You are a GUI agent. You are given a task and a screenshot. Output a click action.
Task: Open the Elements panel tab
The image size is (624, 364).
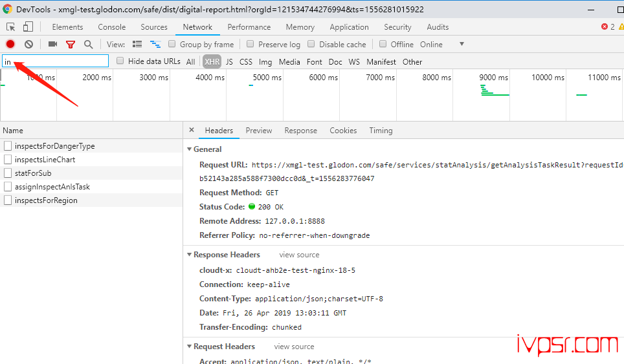(x=68, y=27)
